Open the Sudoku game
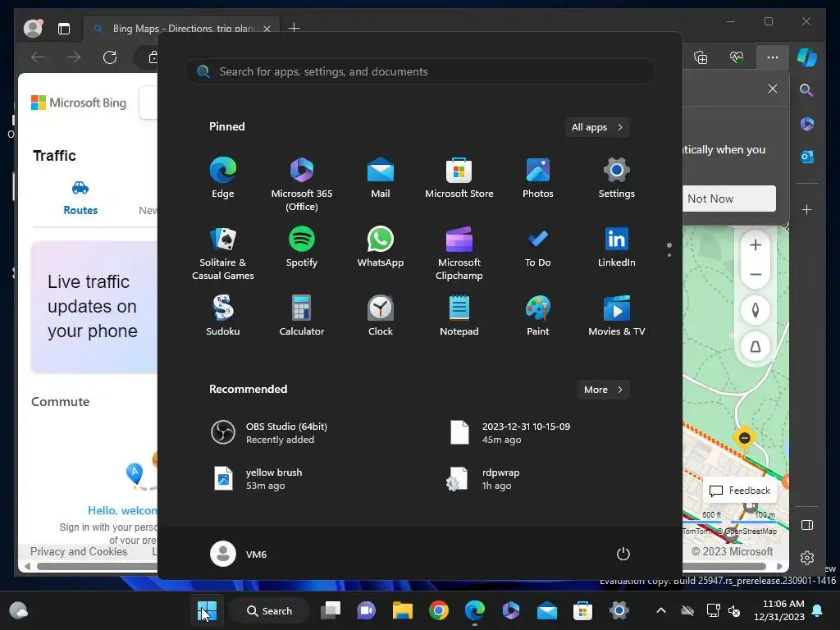The height and width of the screenshot is (630, 840). point(223,316)
